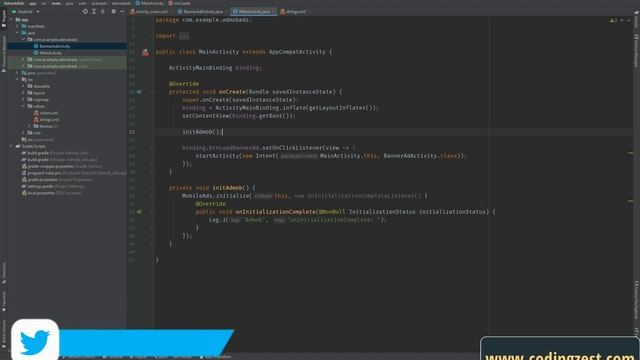Click Expand All in Project panel toolbar

94,11
